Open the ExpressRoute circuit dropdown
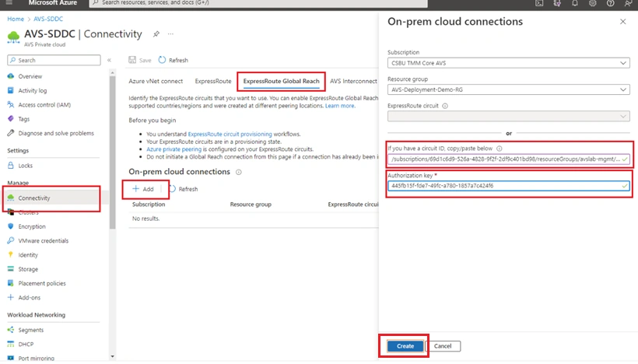Viewport: 638px width, 364px height. pos(509,117)
